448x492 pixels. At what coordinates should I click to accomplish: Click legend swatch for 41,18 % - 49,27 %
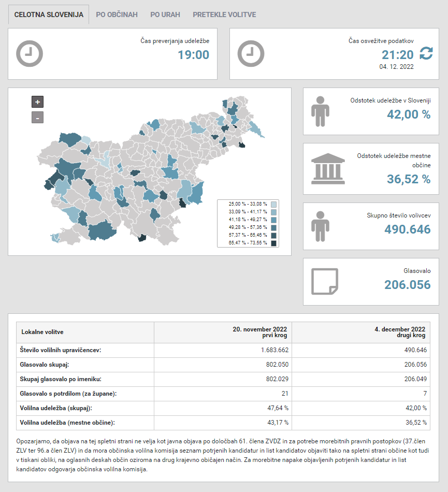[273, 220]
